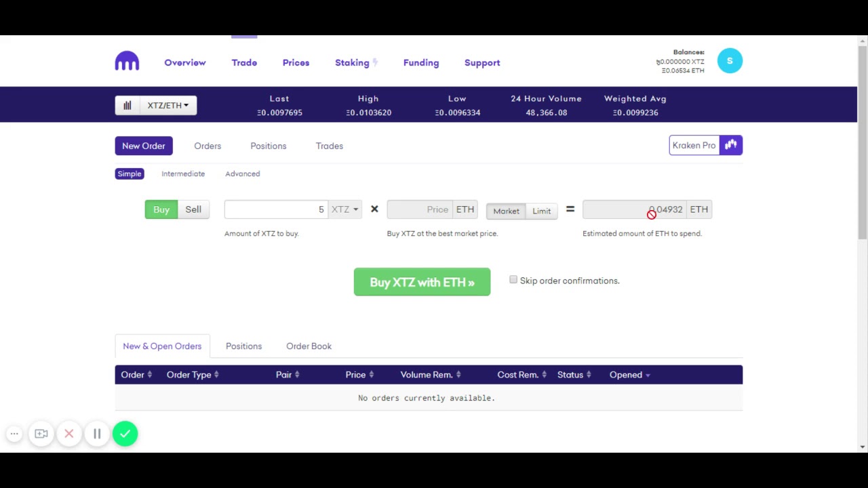The image size is (868, 488).
Task: Sort table by Status column
Action: click(574, 375)
